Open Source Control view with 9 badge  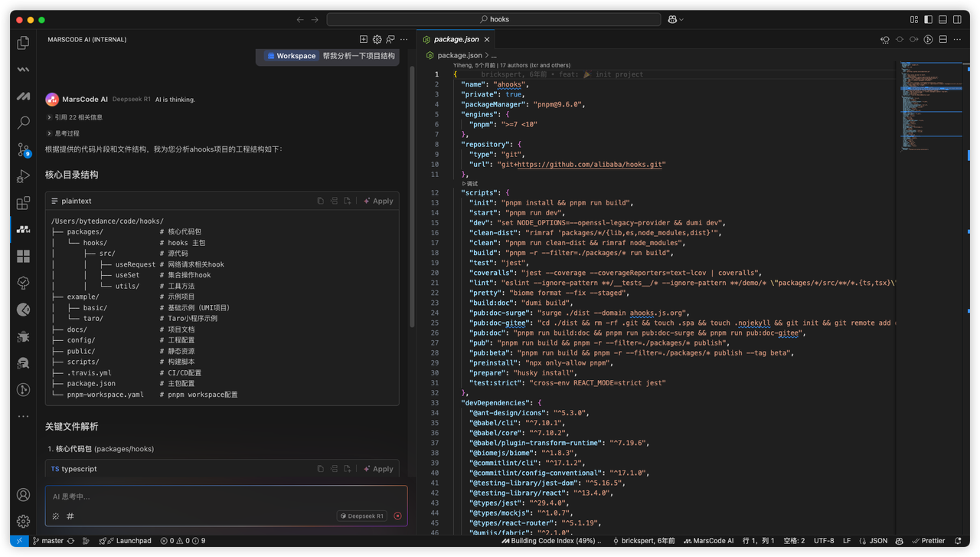point(23,150)
